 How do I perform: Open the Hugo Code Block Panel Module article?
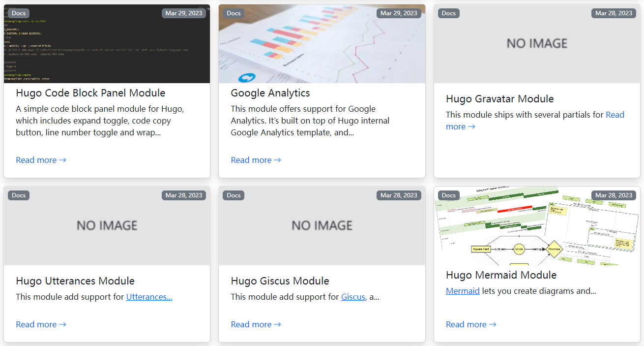[90, 93]
